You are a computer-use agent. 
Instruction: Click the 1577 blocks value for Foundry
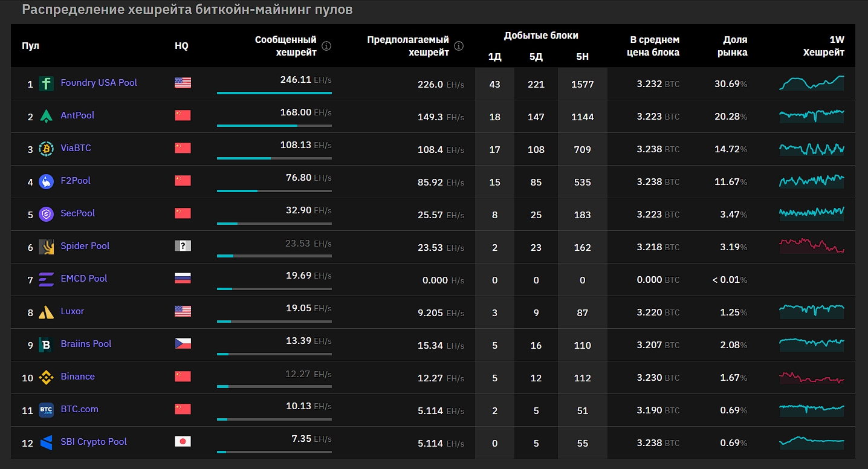click(x=582, y=84)
